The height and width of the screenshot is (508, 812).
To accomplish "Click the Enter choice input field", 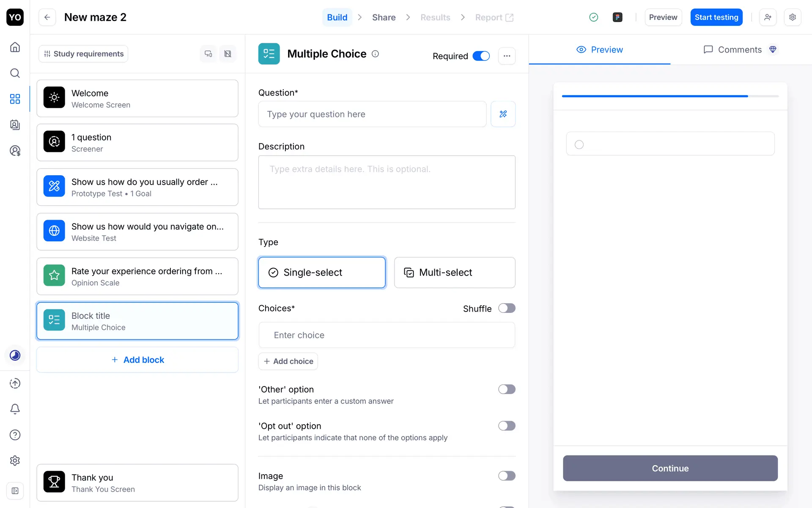I will pos(387,335).
